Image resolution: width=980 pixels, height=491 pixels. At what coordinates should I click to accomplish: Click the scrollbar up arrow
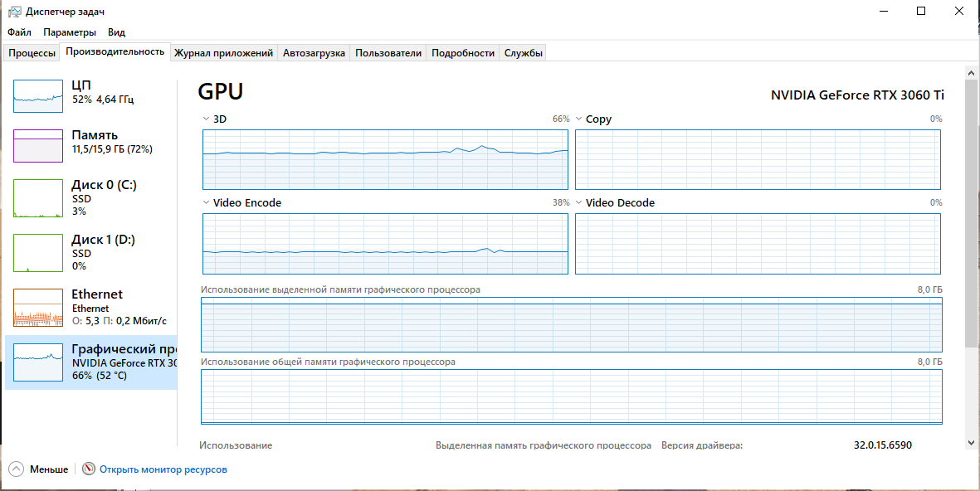click(x=971, y=73)
